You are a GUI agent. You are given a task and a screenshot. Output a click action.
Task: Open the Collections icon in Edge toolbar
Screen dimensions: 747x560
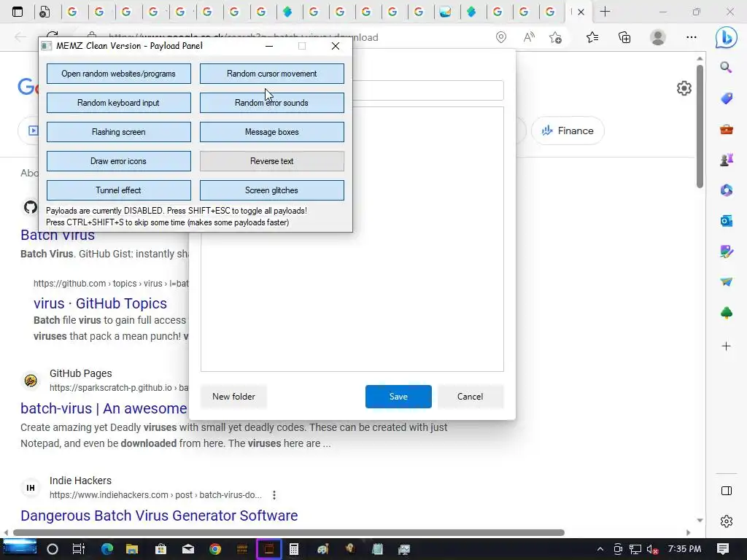[624, 37]
